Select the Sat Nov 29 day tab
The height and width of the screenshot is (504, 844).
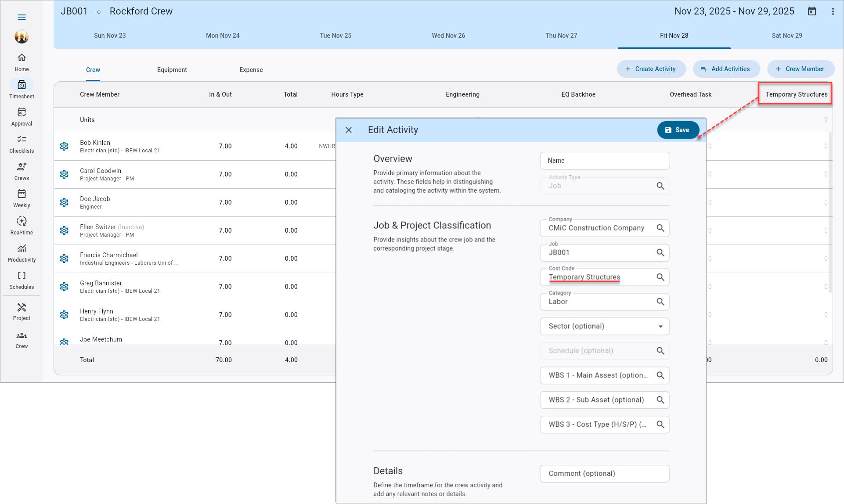[787, 36]
